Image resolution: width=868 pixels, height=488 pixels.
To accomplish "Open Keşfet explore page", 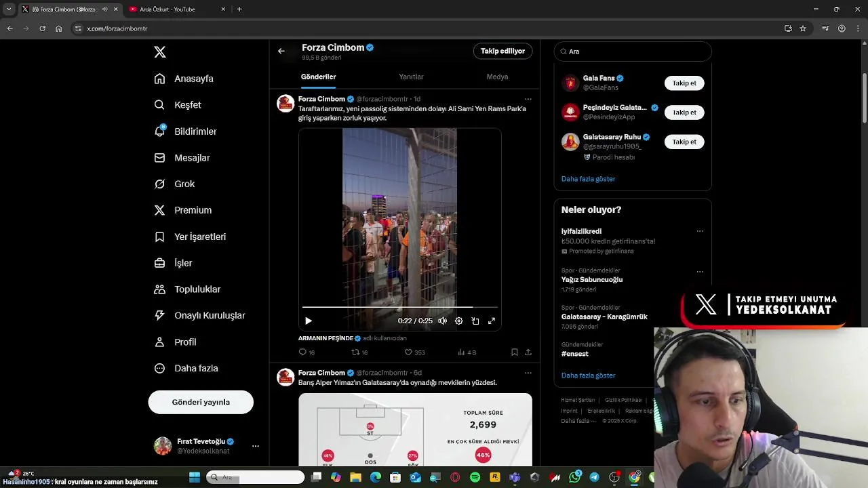I will (178, 105).
